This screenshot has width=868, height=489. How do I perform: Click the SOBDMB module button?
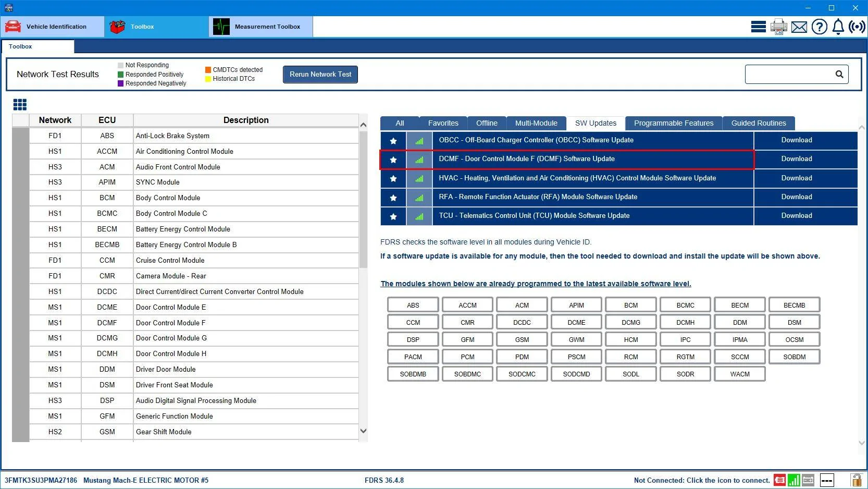[x=413, y=374]
